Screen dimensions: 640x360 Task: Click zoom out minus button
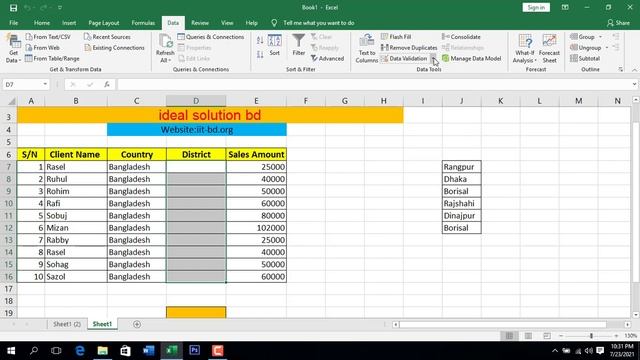561,336
